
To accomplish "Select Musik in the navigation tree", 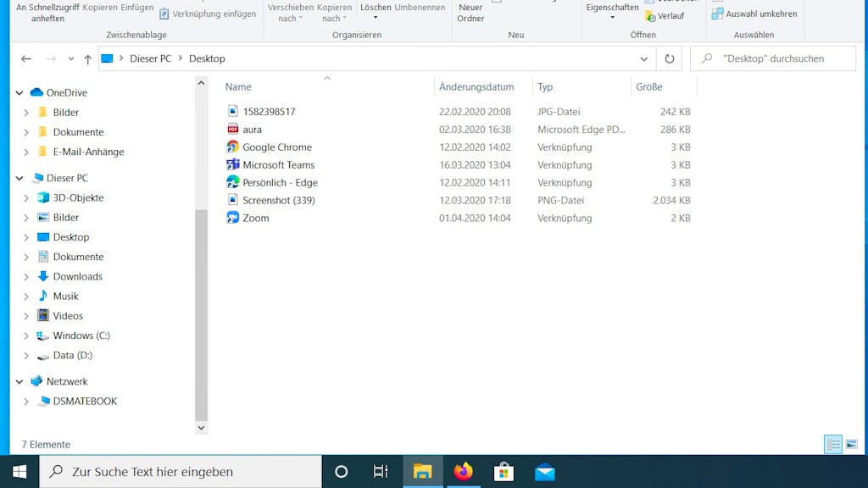I will tap(65, 296).
